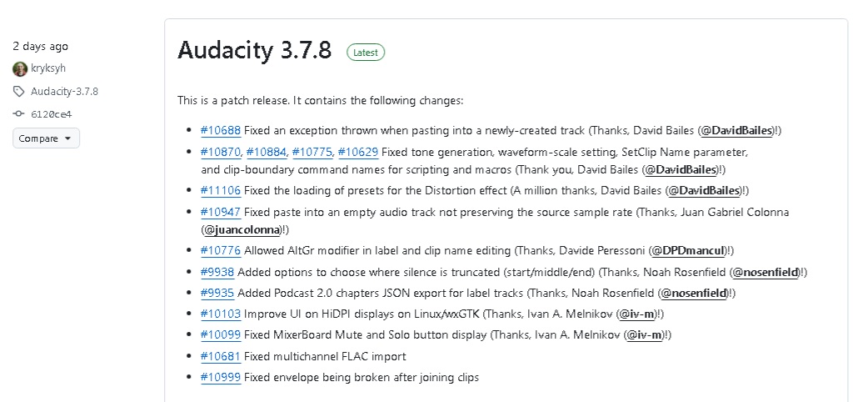
Task: Click the @iv-m mention on #10103 line
Action: [636, 314]
